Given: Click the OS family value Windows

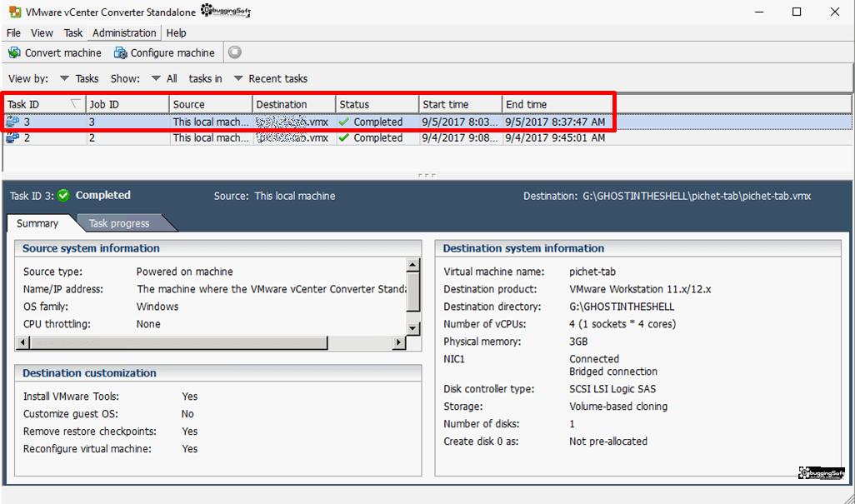Looking at the screenshot, I should (157, 307).
